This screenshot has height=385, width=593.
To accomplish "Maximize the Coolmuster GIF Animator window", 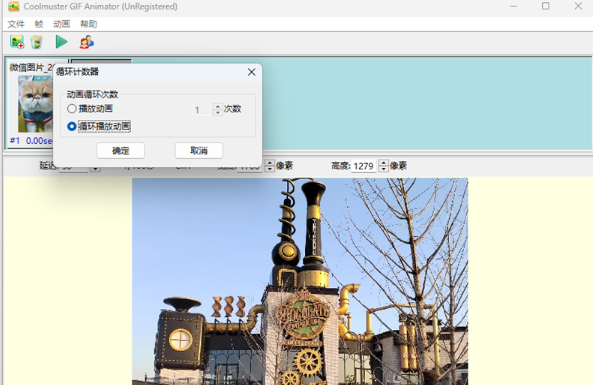I will tap(545, 6).
